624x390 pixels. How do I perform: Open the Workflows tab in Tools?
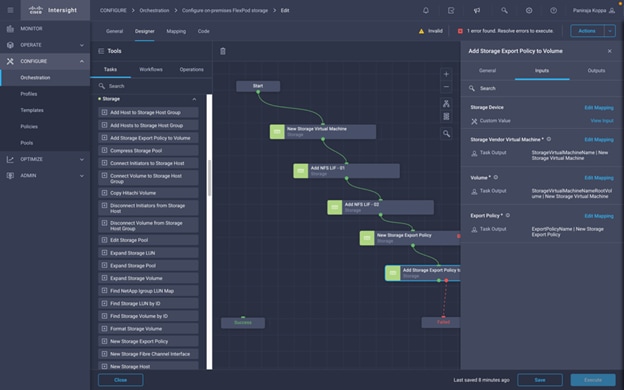pos(151,69)
